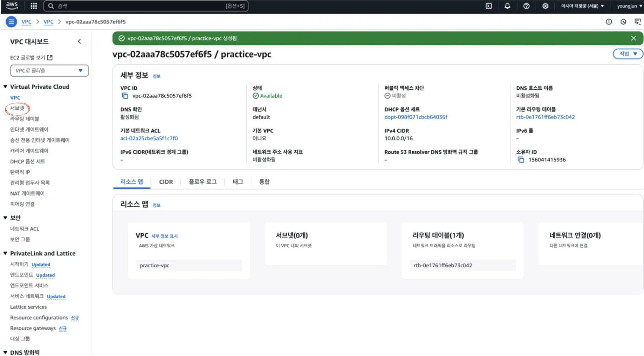Image resolution: width=644 pixels, height=356 pixels.
Task: Open 캐리어 게이트웨이 in the sidebar
Action: pos(29,151)
